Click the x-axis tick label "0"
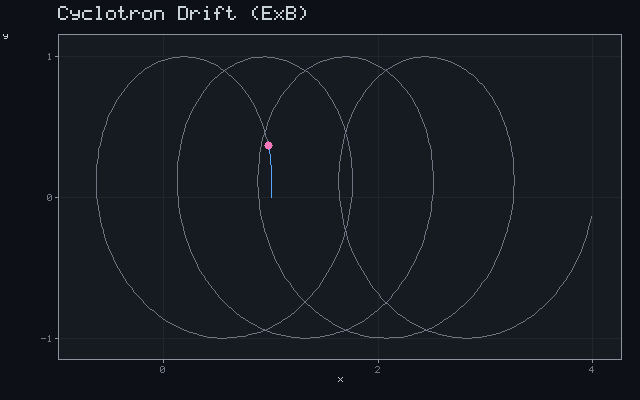 163,370
